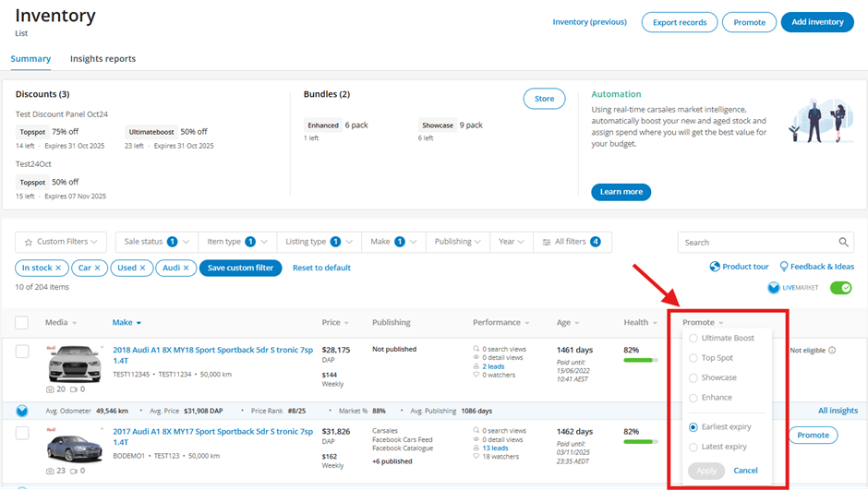
Task: Click the Export records button
Action: (679, 22)
